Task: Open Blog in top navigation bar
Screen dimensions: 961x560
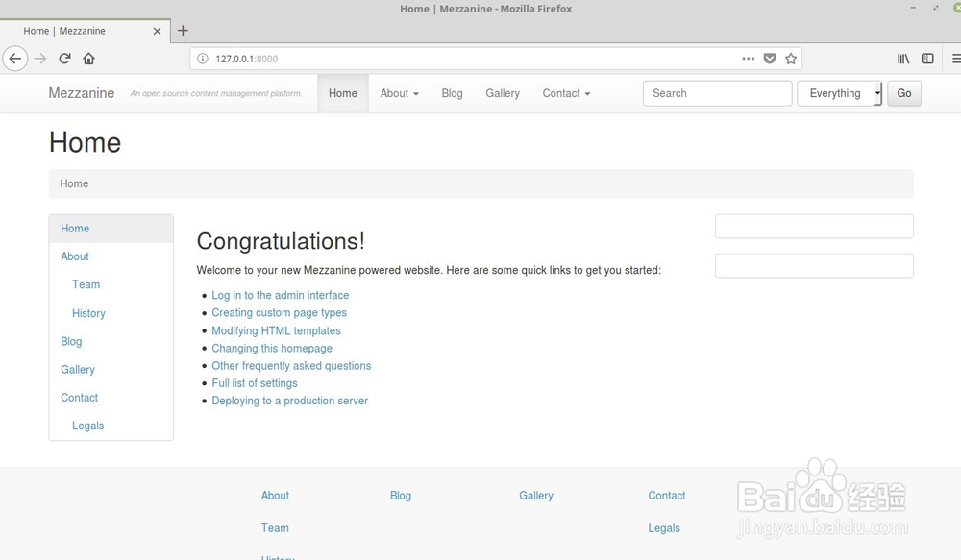Action: pos(452,93)
